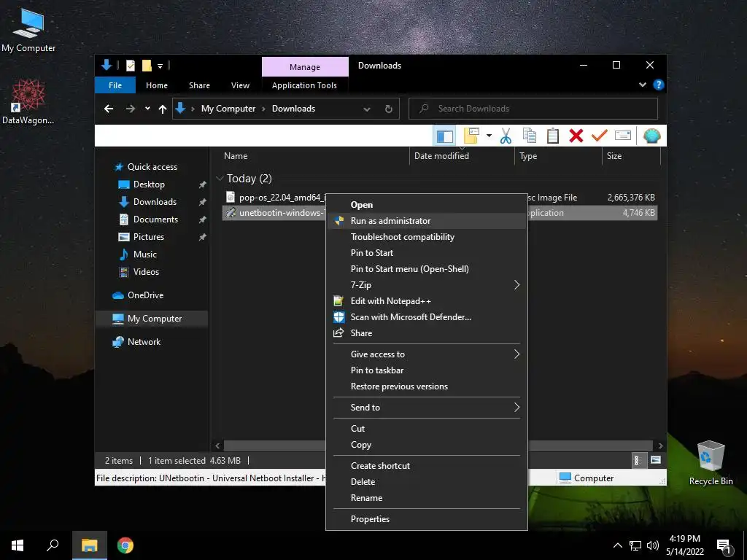Click the red X Delete toolbar icon
Image resolution: width=747 pixels, height=560 pixels.
click(x=576, y=136)
